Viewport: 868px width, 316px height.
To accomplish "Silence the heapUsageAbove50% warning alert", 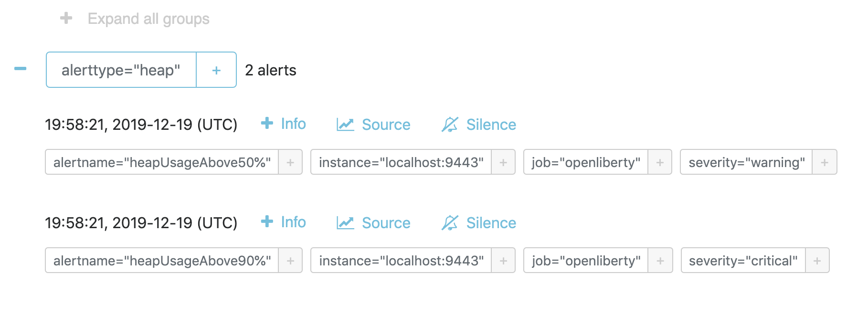I will [x=479, y=125].
